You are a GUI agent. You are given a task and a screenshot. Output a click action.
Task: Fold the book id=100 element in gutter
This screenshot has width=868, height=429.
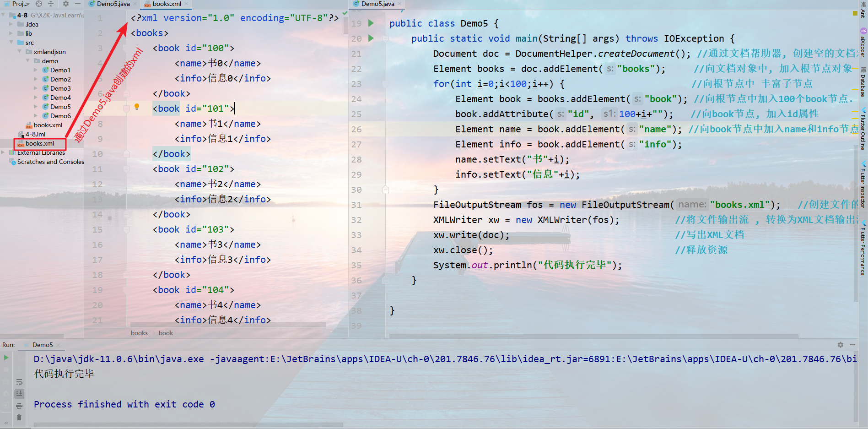click(x=126, y=48)
